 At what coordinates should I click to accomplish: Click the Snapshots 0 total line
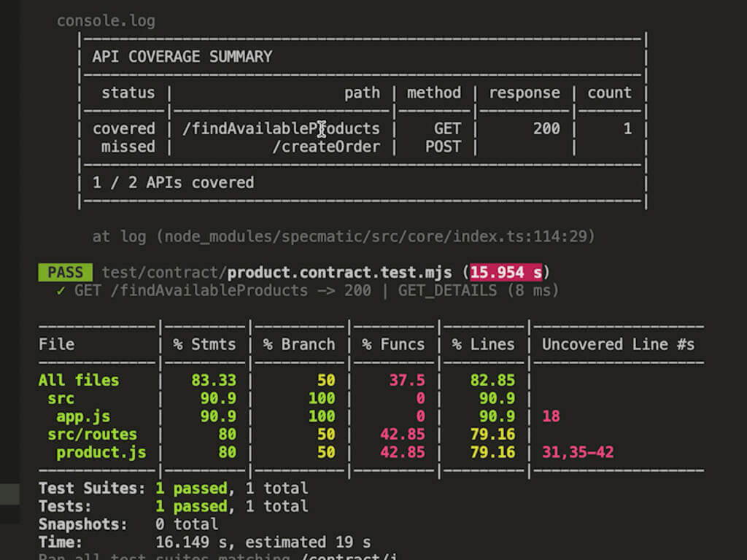point(128,524)
